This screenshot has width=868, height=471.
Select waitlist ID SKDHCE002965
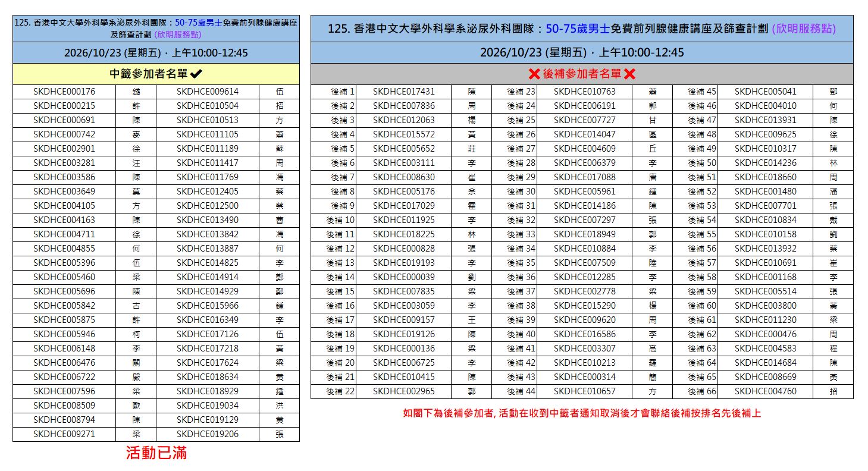[404, 391]
